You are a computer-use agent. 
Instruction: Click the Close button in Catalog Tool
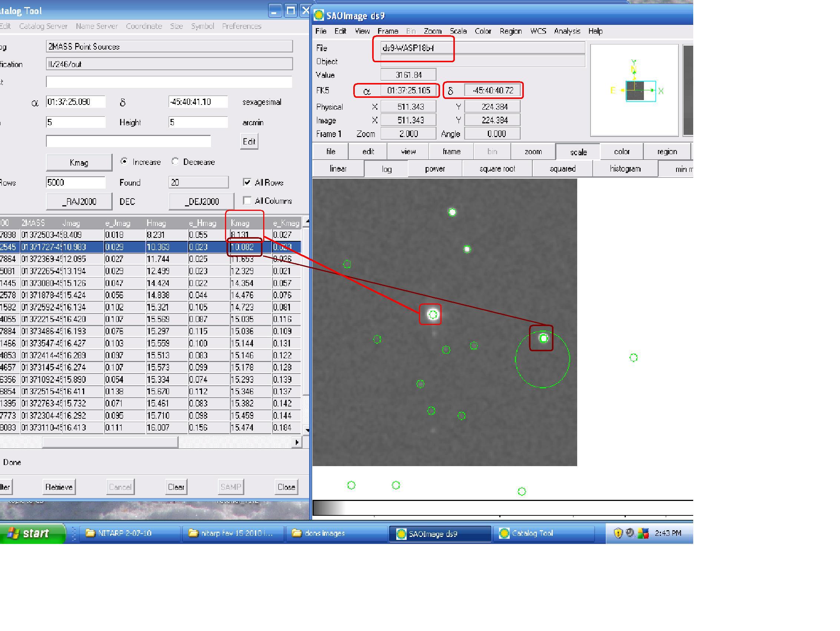coord(286,487)
